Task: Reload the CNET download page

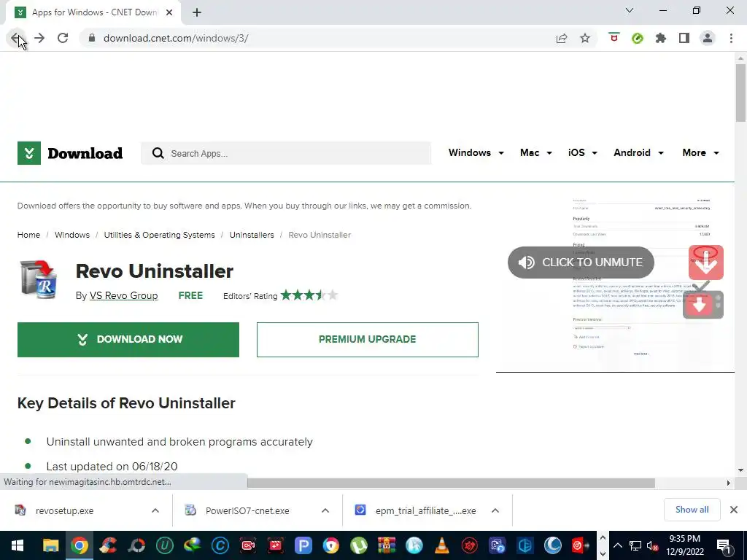Action: point(63,38)
